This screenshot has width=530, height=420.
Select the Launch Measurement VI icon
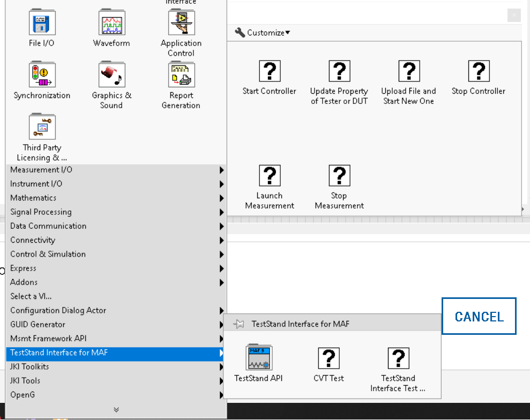270,175
